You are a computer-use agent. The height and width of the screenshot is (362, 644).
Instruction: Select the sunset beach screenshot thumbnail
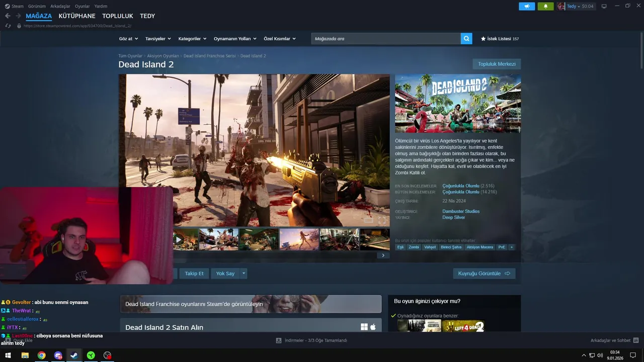(299, 239)
